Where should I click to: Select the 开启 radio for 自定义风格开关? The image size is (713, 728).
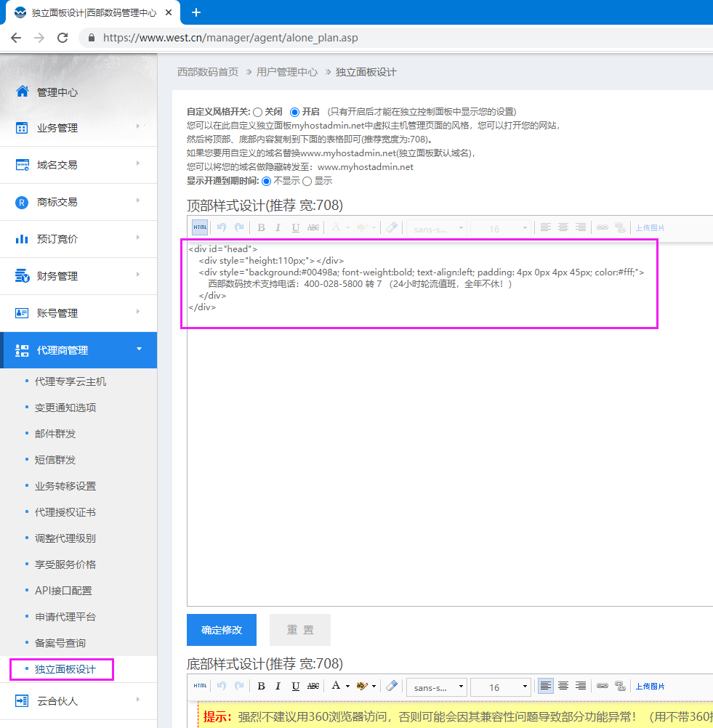pos(294,112)
